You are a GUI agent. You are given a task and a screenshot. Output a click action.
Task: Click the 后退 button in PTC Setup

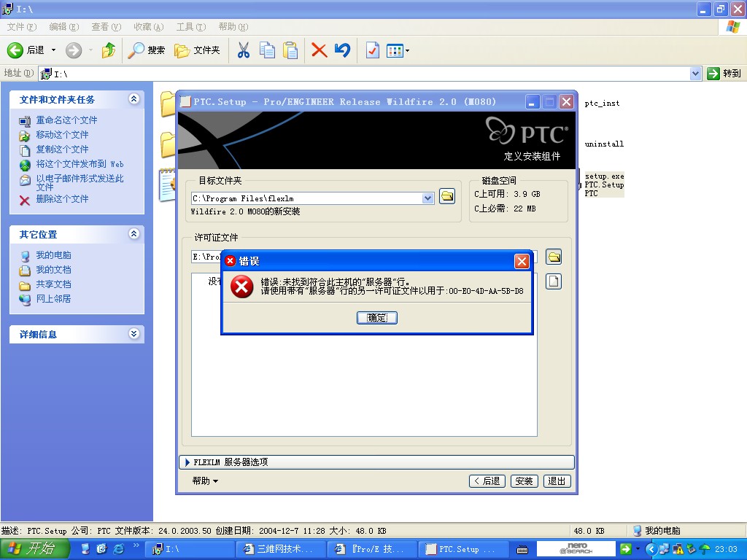(x=487, y=481)
